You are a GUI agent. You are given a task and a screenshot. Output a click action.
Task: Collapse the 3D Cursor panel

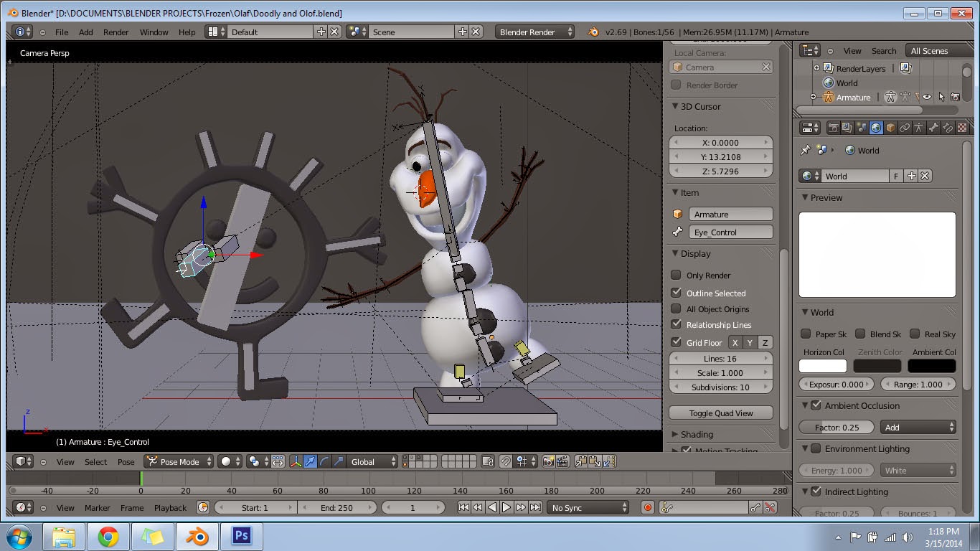675,106
